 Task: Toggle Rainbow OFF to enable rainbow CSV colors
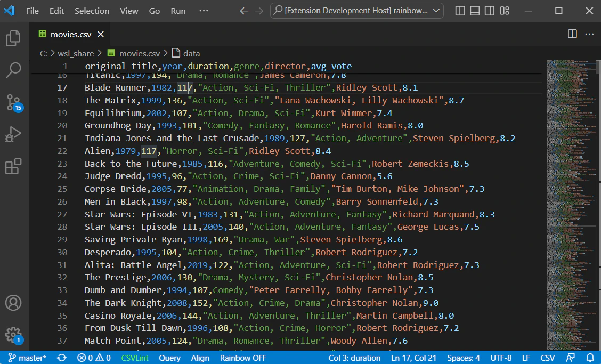click(x=242, y=359)
